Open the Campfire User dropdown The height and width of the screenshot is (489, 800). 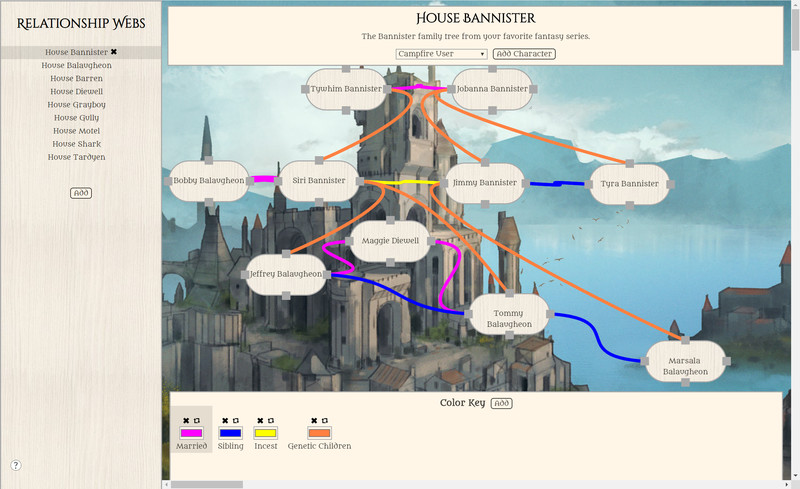[441, 54]
